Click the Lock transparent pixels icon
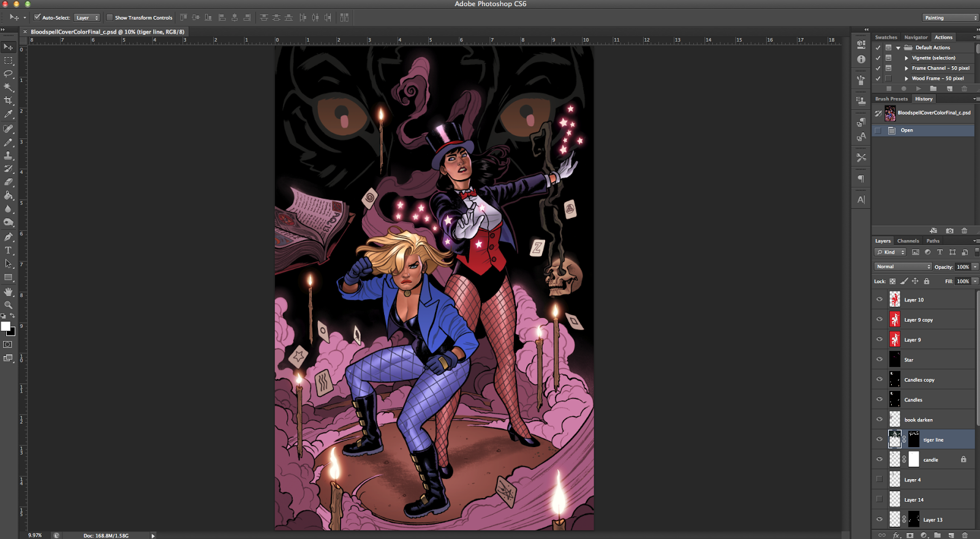This screenshot has width=980, height=539. 892,281
